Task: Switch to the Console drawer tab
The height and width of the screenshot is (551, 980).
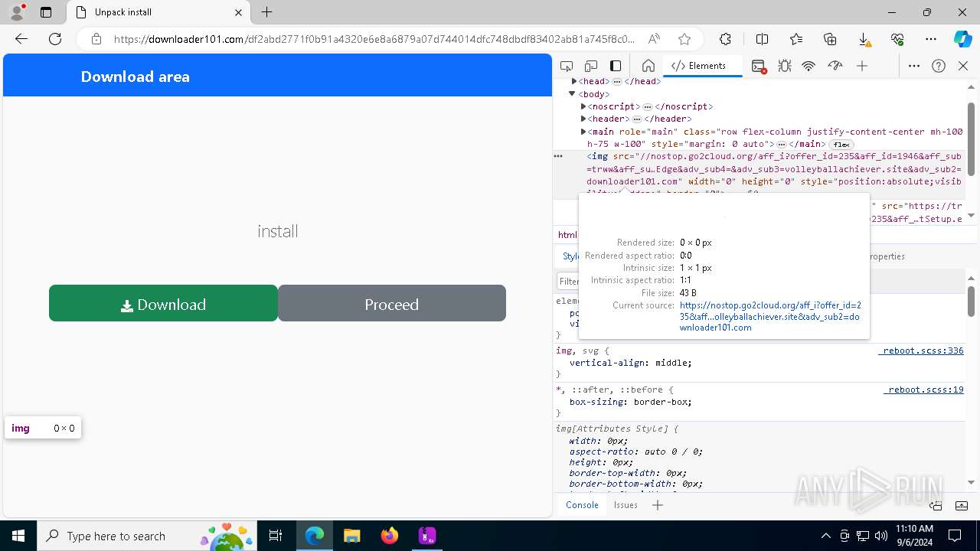Action: coord(582,505)
